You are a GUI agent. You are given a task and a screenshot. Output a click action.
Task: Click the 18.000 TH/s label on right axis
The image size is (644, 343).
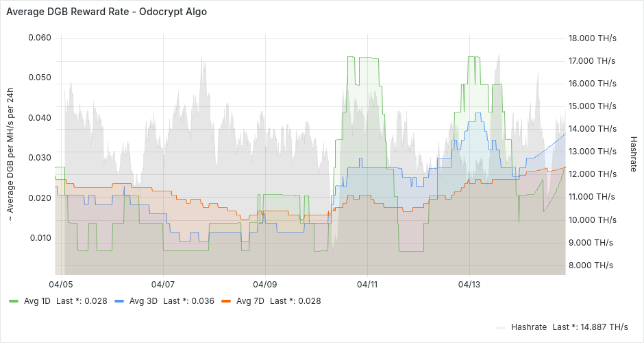[x=593, y=38]
